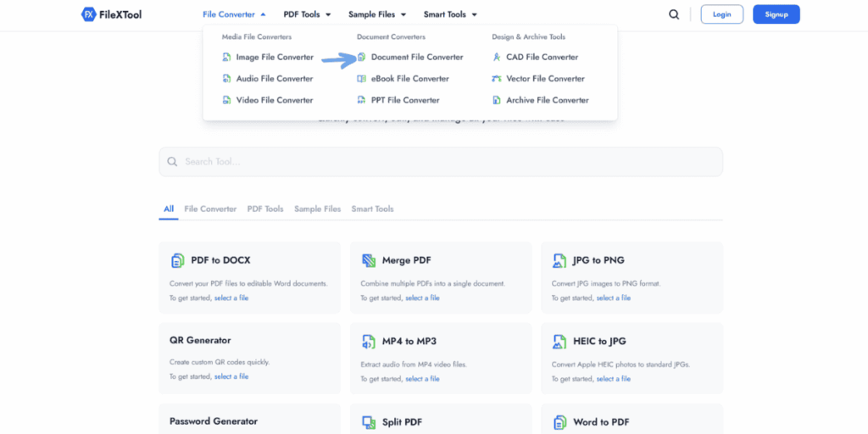Click select a file in MP4 to MP3
Image resolution: width=868 pixels, height=434 pixels.
pos(422,379)
